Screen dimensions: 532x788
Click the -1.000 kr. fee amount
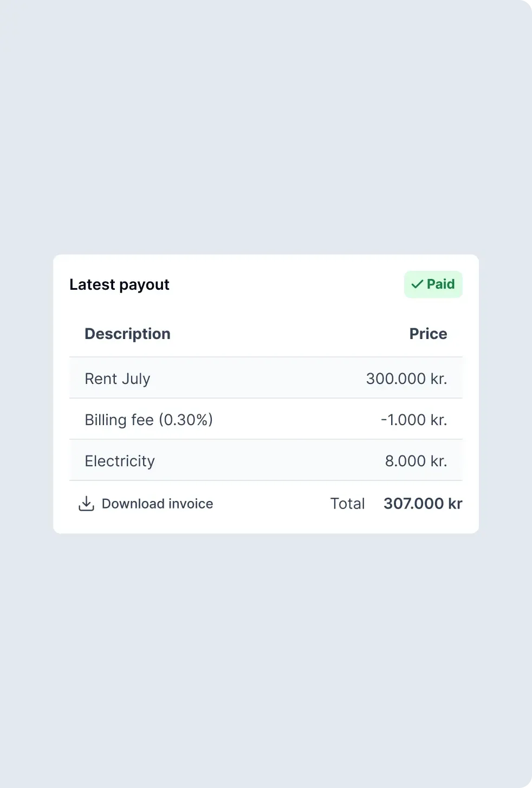tap(414, 420)
